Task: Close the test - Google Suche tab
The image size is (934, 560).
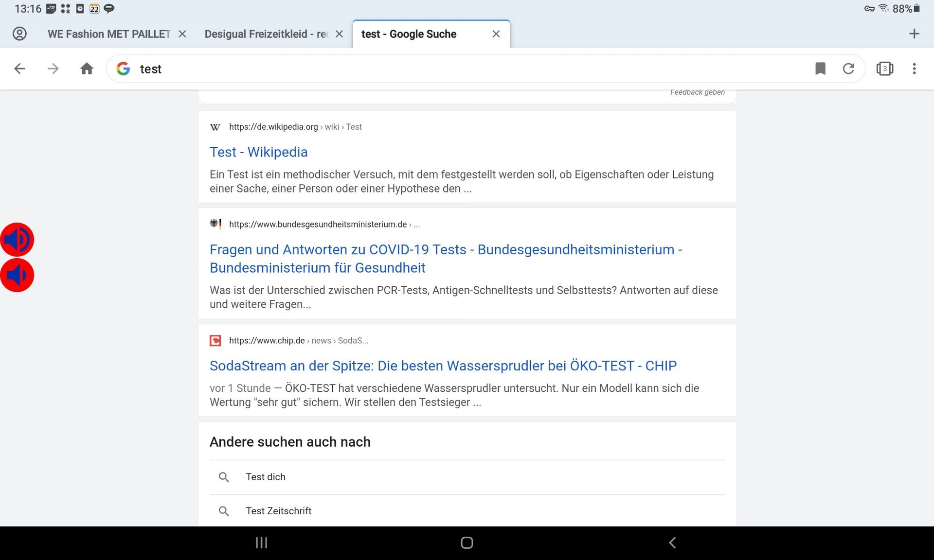Action: tap(496, 34)
